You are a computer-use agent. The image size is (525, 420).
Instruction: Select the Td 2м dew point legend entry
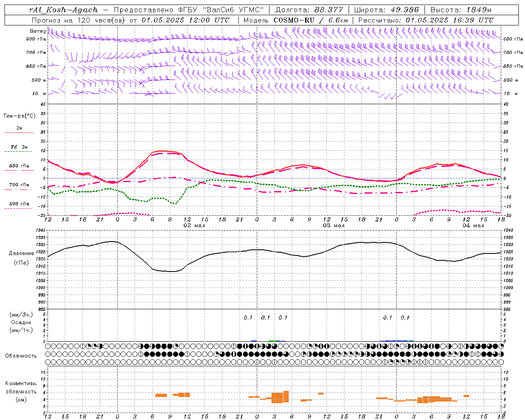coord(19,147)
